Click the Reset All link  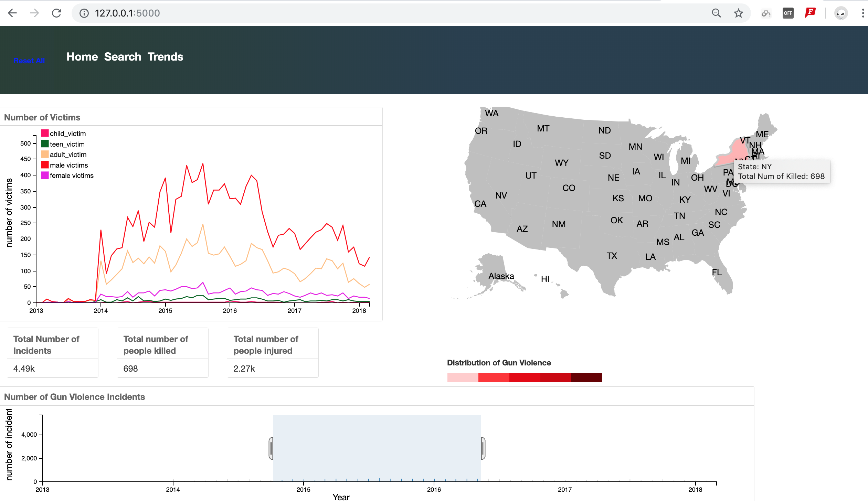pos(29,61)
